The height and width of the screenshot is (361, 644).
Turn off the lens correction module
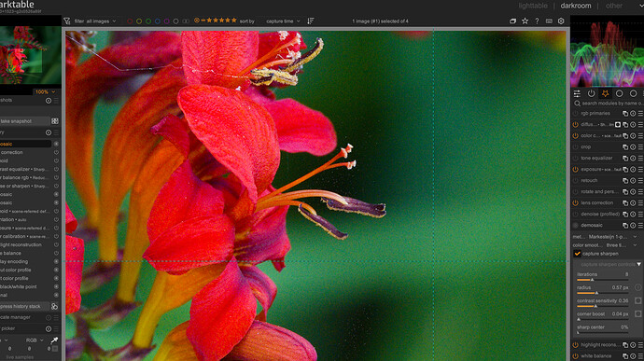tap(576, 202)
